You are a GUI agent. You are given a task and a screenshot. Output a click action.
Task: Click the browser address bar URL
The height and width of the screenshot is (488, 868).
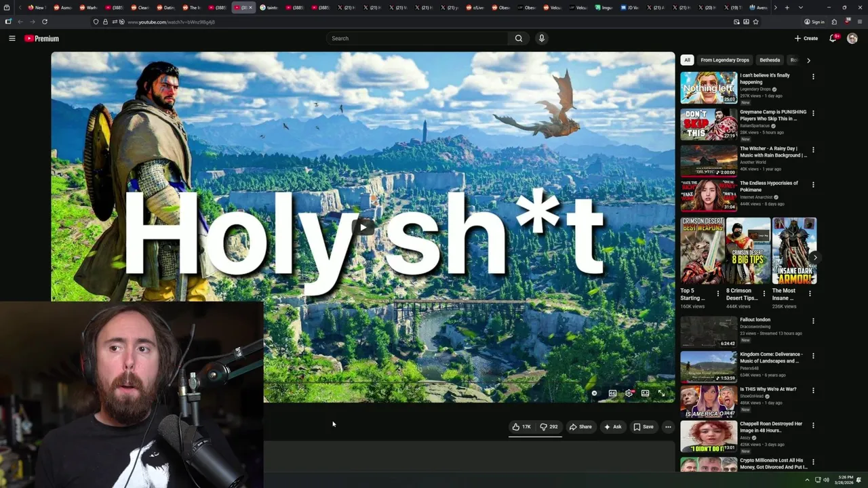[171, 22]
